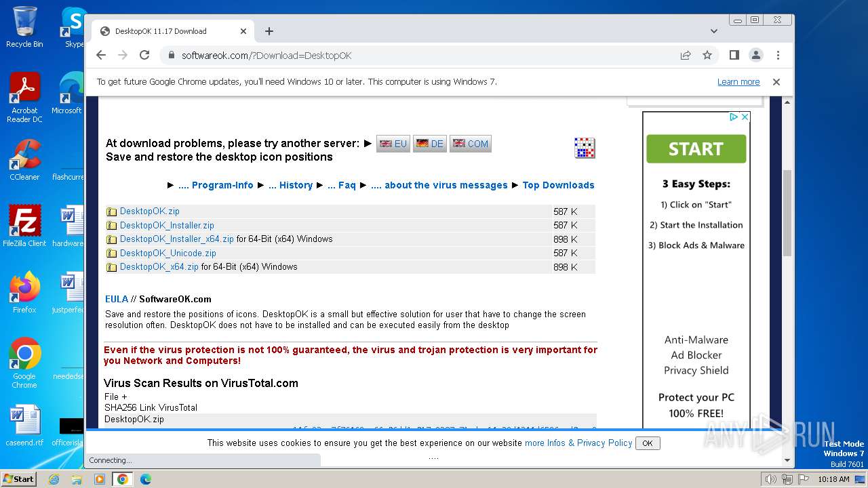Download DesktopOK.zip
The width and height of the screenshot is (868, 488).
click(x=150, y=211)
